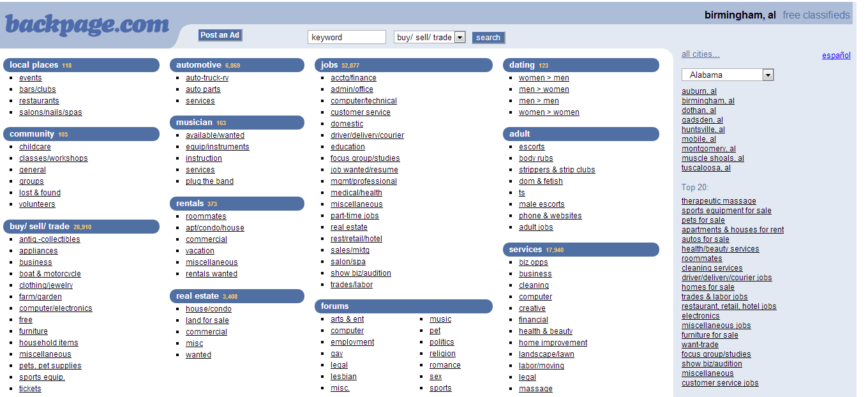Open the events link
Screen dimensions: 868x397
tap(31, 78)
